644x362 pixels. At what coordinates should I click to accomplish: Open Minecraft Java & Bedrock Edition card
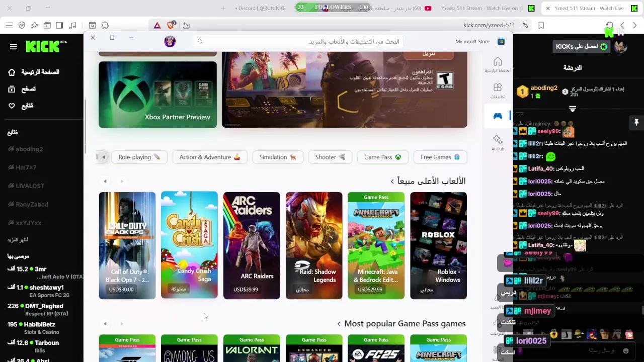pyautogui.click(x=376, y=245)
